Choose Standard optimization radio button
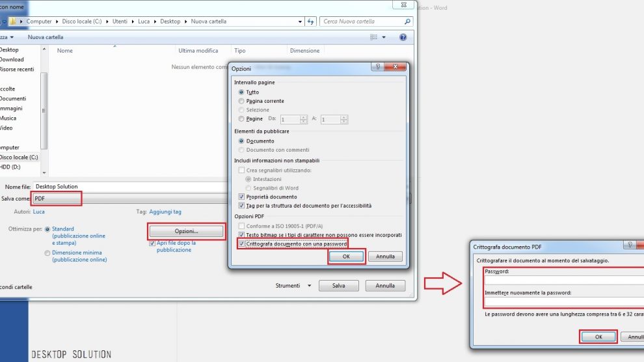The image size is (644, 362). [x=47, y=229]
